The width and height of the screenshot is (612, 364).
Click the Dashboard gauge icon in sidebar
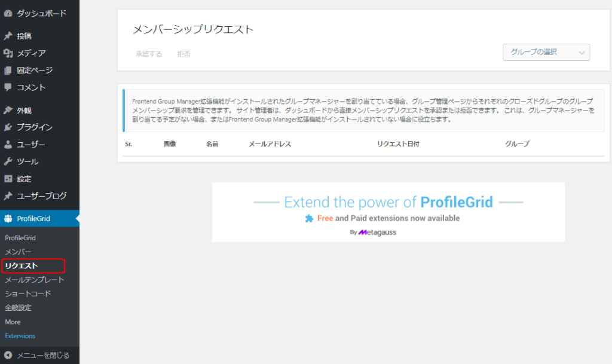[x=8, y=13]
